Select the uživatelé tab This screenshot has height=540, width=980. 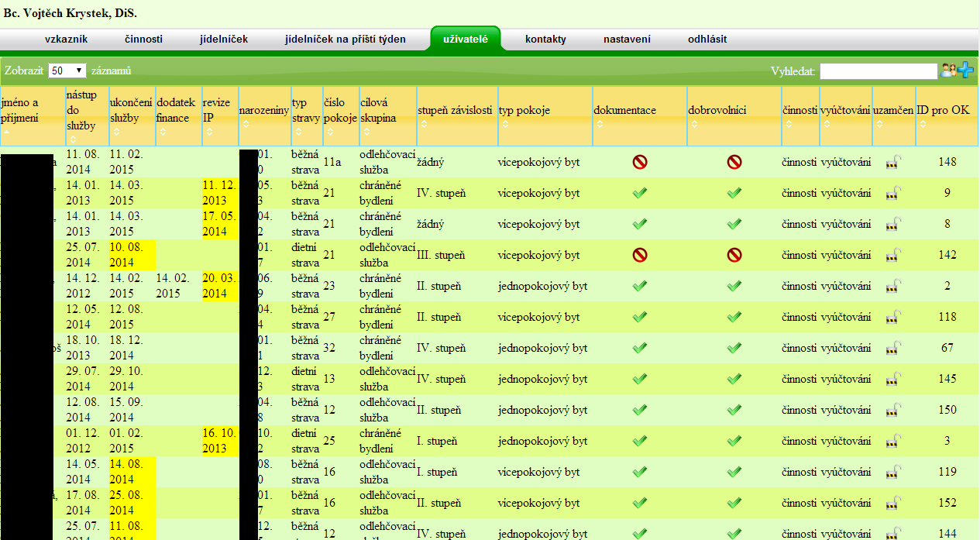point(466,39)
